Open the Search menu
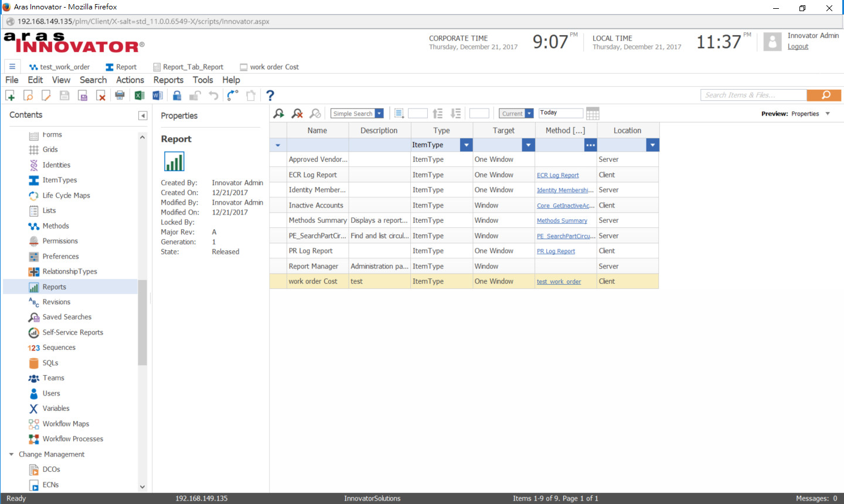This screenshot has height=504, width=844. coord(93,80)
